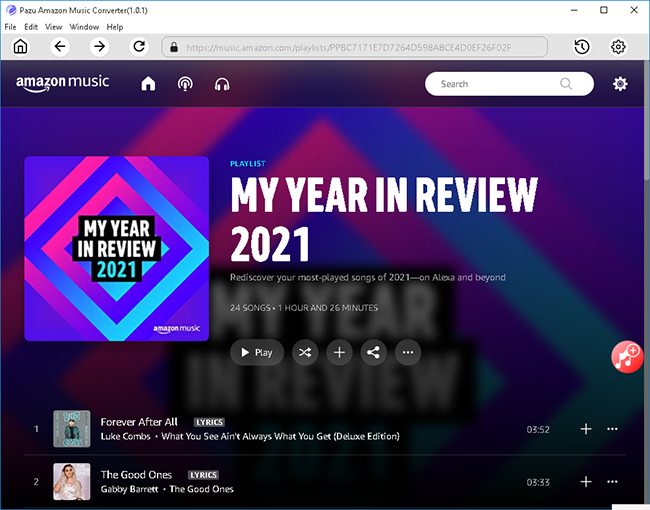Play the My Year in Review playlist

tap(257, 352)
